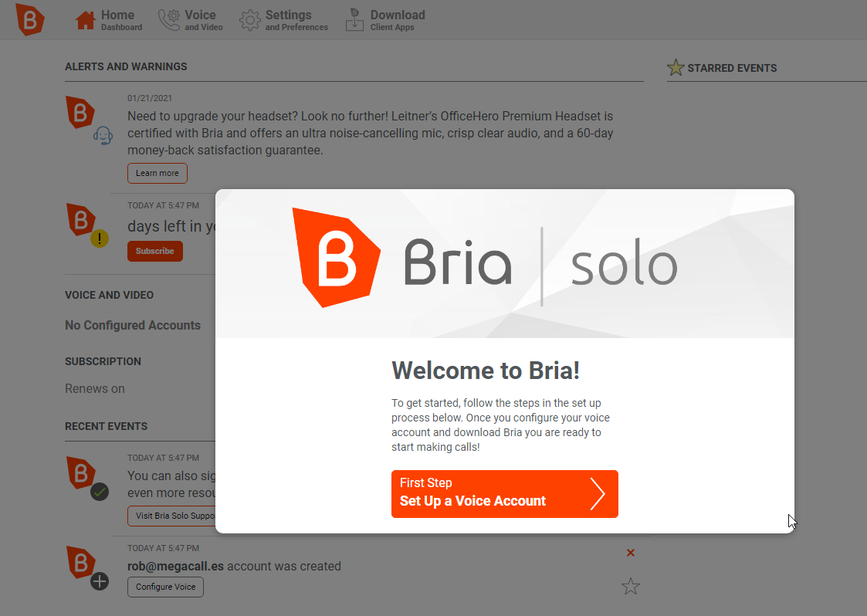Screen dimensions: 867x616
Task: Click the SUBSCRIPTION section heading
Action: pos(103,361)
